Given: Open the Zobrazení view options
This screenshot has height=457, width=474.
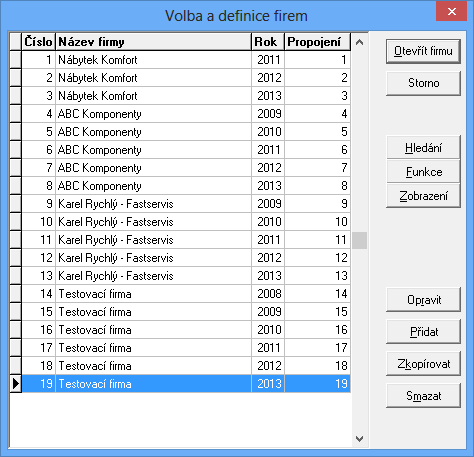Looking at the screenshot, I should click(423, 196).
